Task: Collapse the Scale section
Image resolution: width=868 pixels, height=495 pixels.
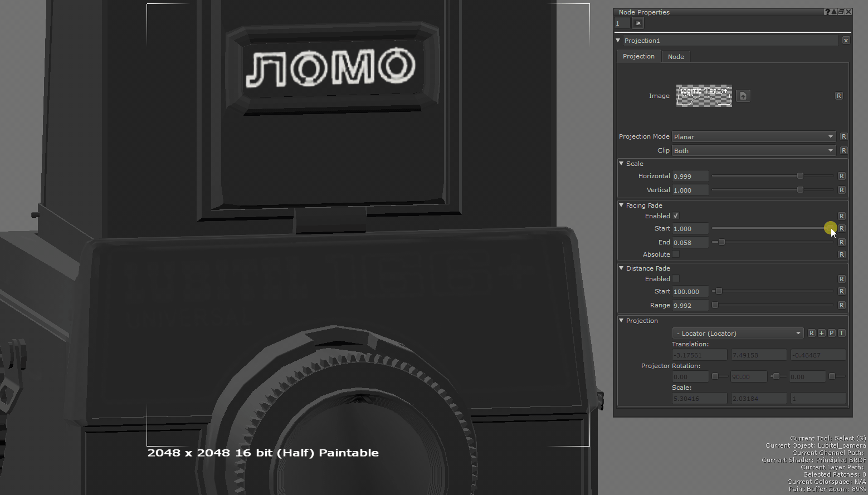Action: click(x=621, y=164)
